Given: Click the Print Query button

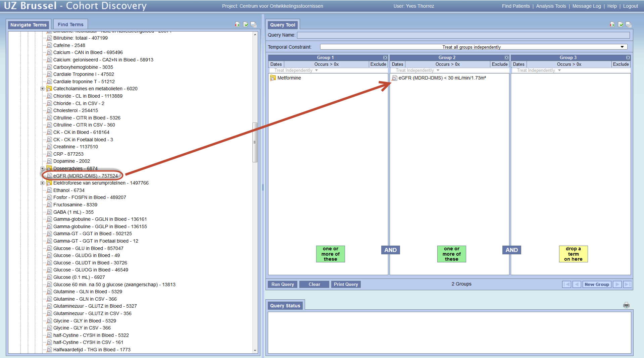Looking at the screenshot, I should point(346,285).
